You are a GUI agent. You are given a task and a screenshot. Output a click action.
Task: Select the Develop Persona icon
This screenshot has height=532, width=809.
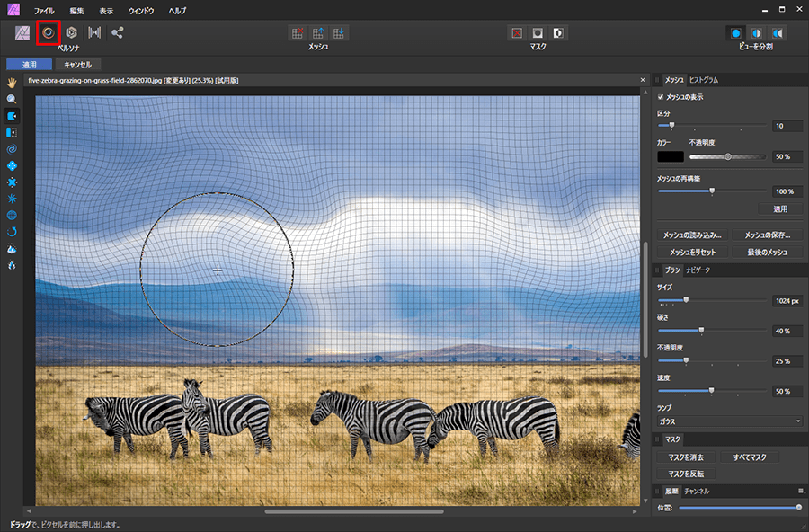coord(71,32)
